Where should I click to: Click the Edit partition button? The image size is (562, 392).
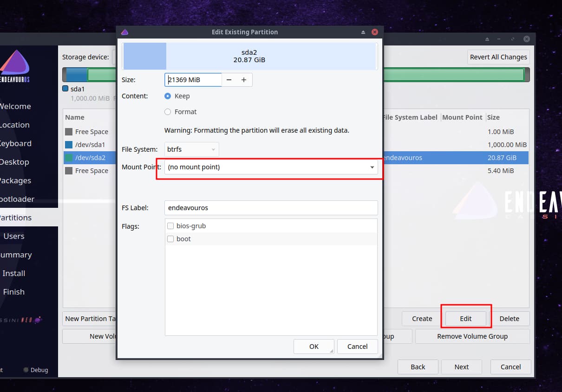pyautogui.click(x=466, y=319)
